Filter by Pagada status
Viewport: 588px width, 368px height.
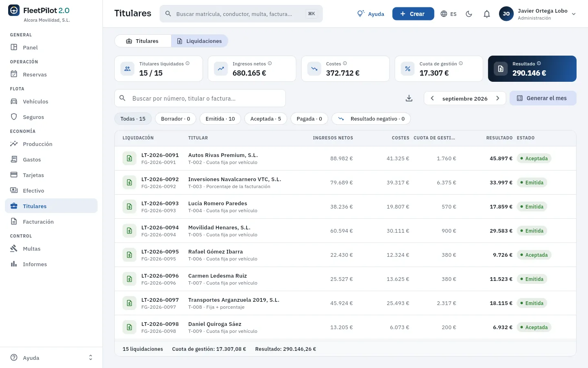coord(309,119)
